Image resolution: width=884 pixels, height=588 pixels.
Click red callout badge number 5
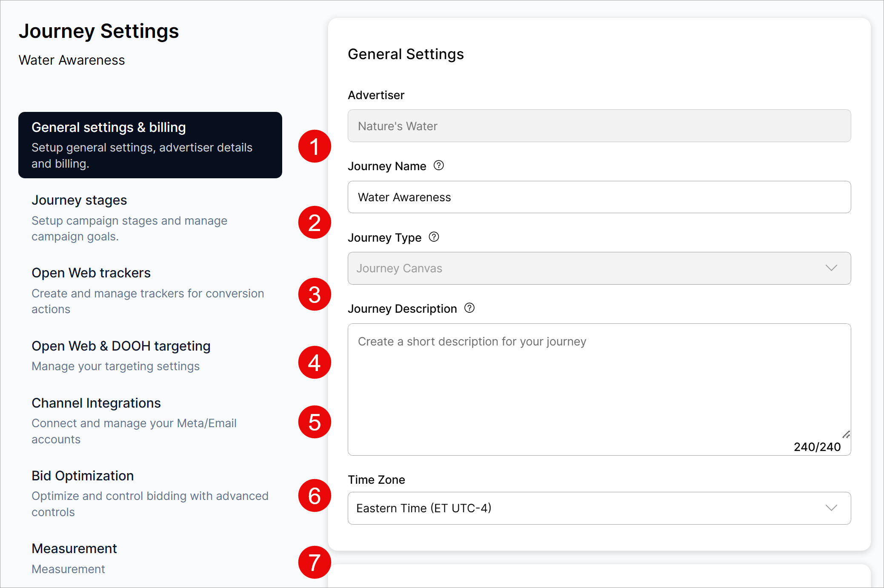click(315, 422)
